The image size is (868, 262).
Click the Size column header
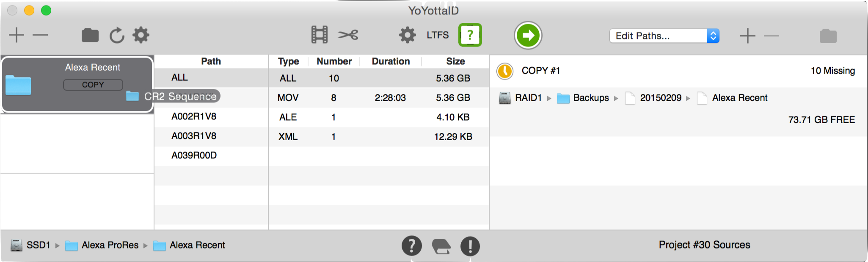455,61
